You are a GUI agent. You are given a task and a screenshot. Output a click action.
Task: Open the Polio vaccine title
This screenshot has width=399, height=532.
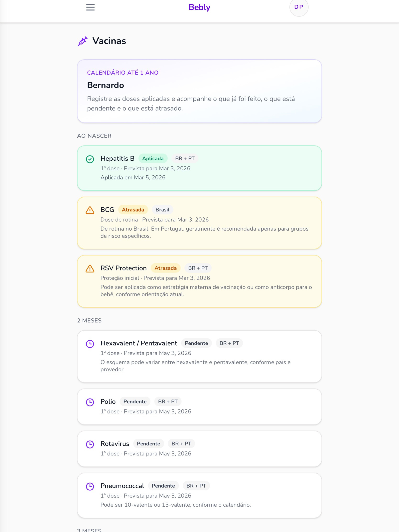tap(108, 402)
